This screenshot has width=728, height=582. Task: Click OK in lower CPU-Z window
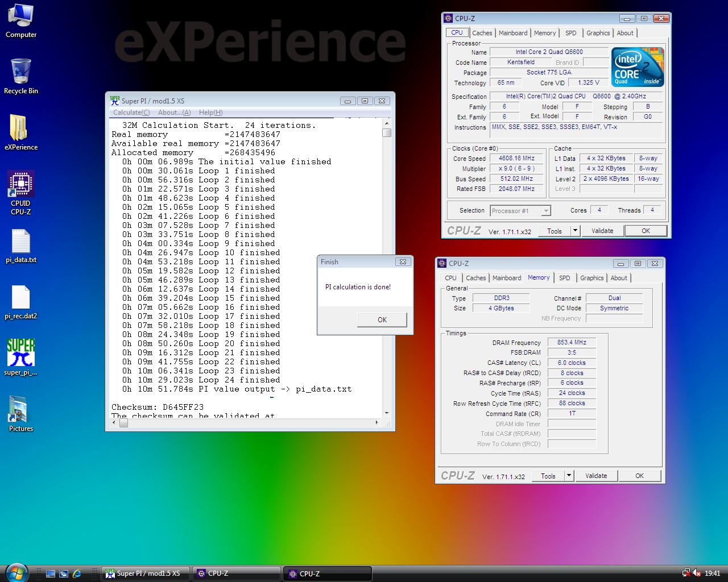click(x=639, y=476)
